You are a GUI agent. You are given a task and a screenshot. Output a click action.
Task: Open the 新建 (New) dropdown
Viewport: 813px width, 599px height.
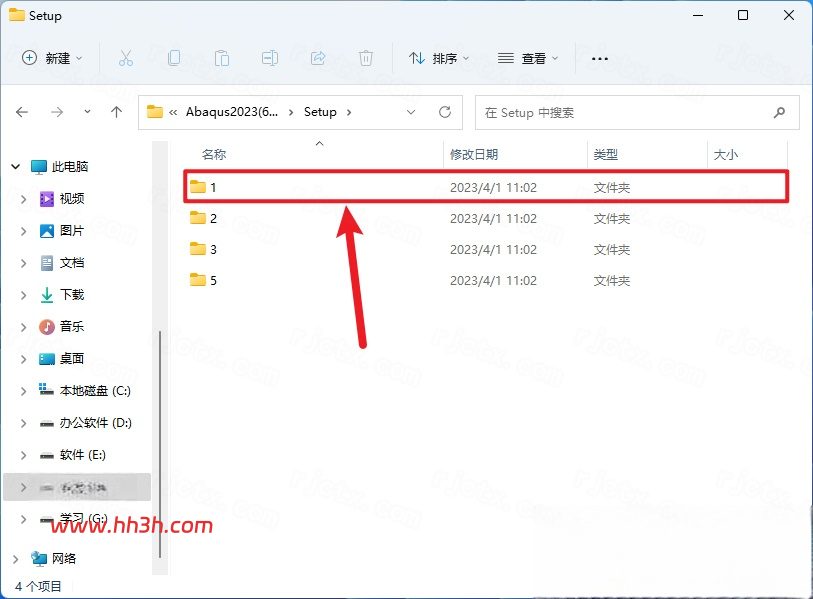pos(52,58)
